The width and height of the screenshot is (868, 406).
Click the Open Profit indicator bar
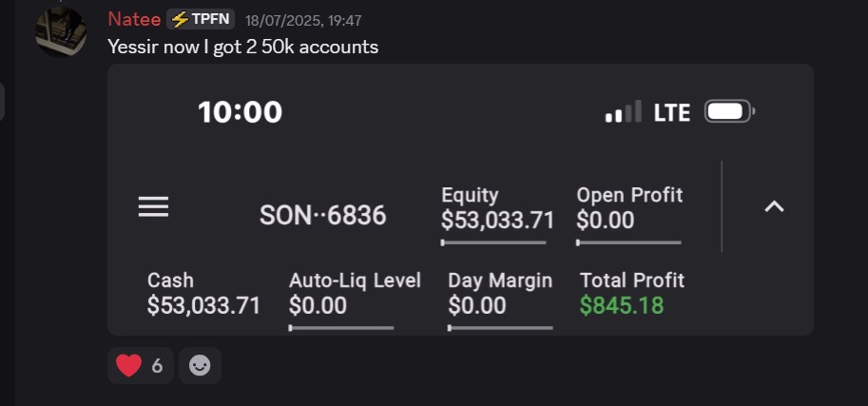click(628, 242)
